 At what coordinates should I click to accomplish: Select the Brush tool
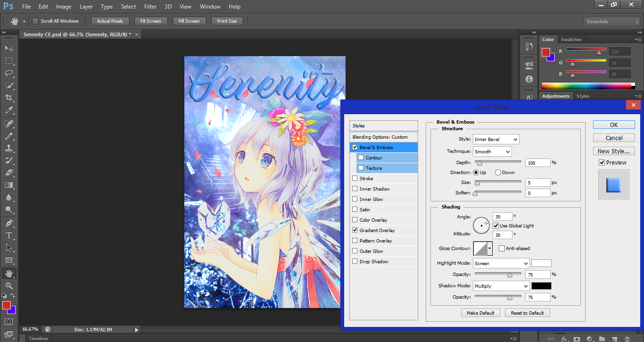(9, 136)
